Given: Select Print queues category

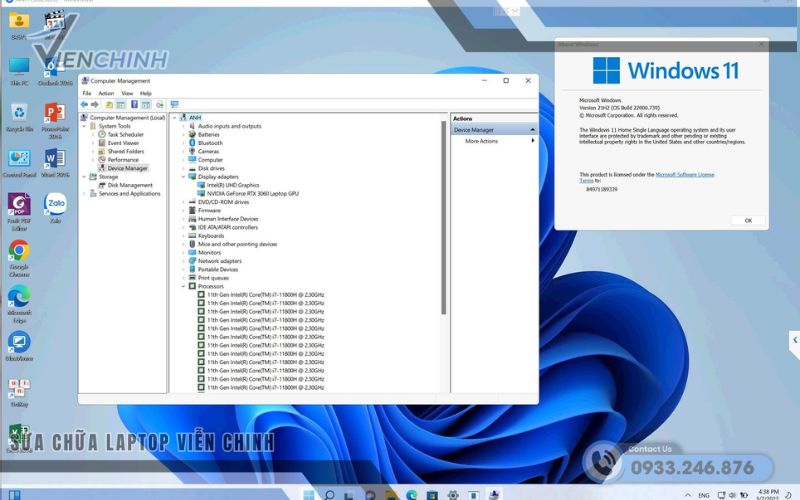Looking at the screenshot, I should pos(213,278).
